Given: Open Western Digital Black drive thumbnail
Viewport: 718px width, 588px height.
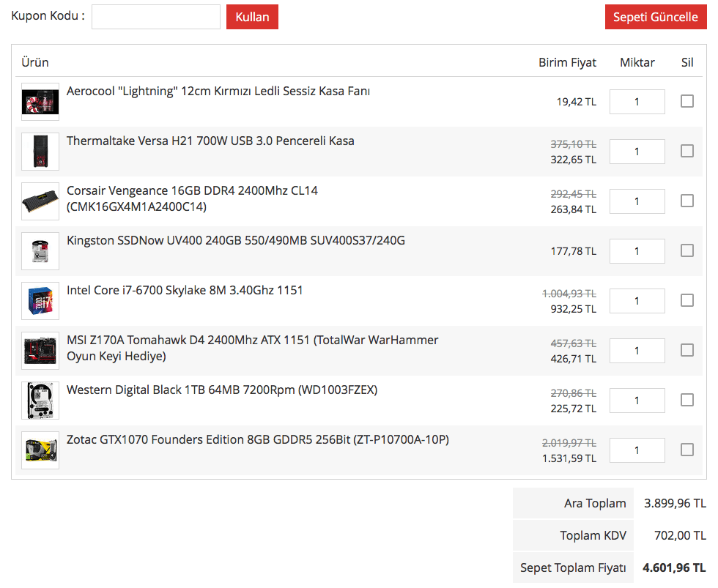Looking at the screenshot, I should pyautogui.click(x=40, y=401).
